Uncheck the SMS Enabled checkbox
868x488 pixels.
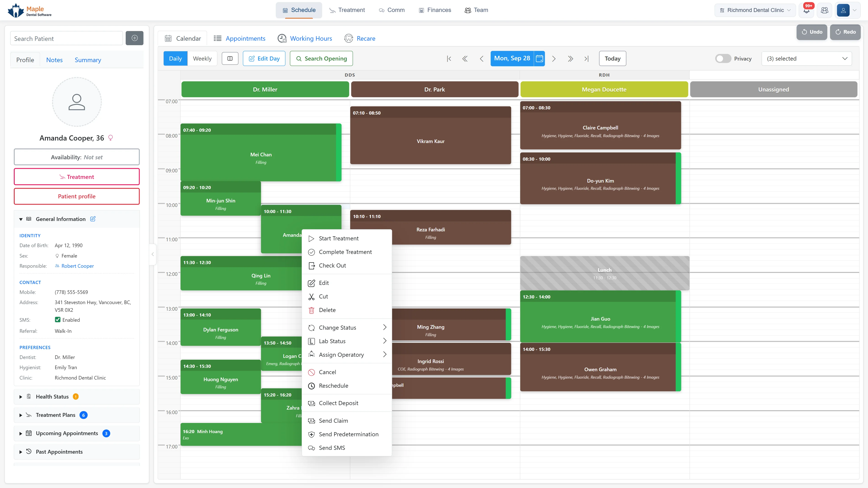pos(58,320)
